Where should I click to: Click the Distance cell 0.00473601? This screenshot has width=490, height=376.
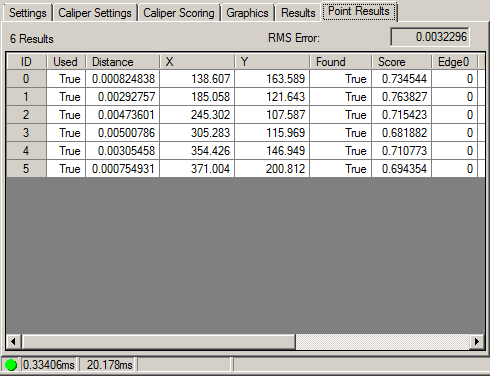(x=123, y=115)
